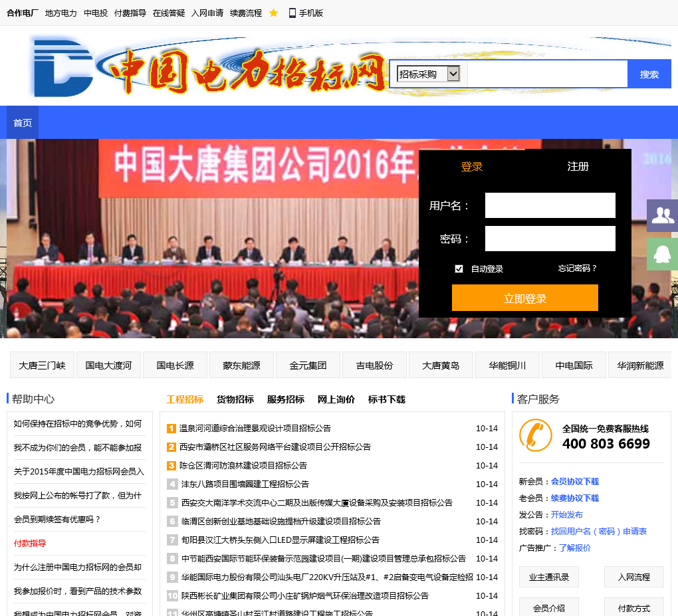Viewport: 678px width, 616px height.
Task: Open 续费流程 in top menu
Action: point(246,13)
